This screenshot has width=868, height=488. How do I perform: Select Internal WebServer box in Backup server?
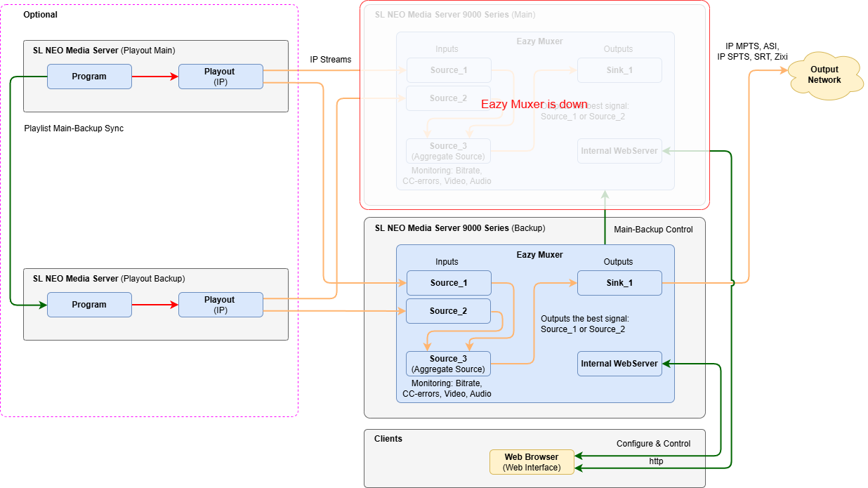pyautogui.click(x=619, y=364)
